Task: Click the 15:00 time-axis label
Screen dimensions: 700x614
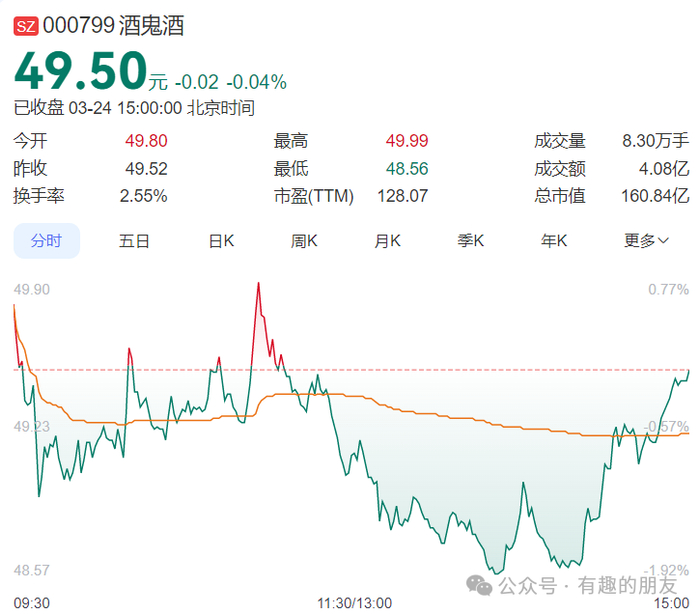Action: (671, 603)
